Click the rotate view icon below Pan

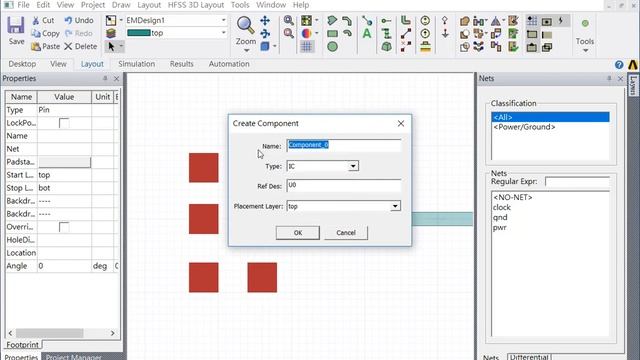(265, 33)
